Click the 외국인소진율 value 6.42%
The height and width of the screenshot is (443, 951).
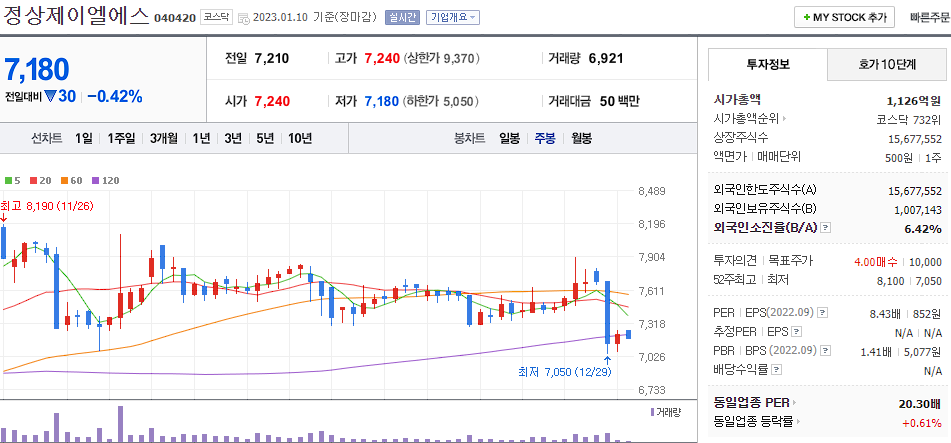click(x=922, y=229)
